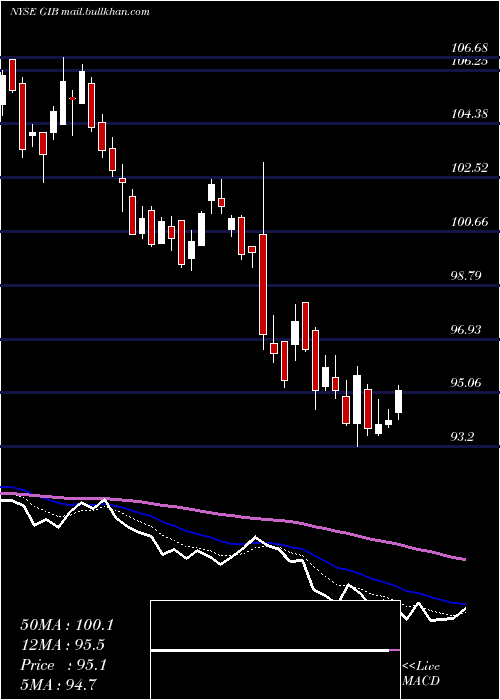500x700 pixels.
Task: Click the <<Live MACD label
Action: tap(421, 673)
